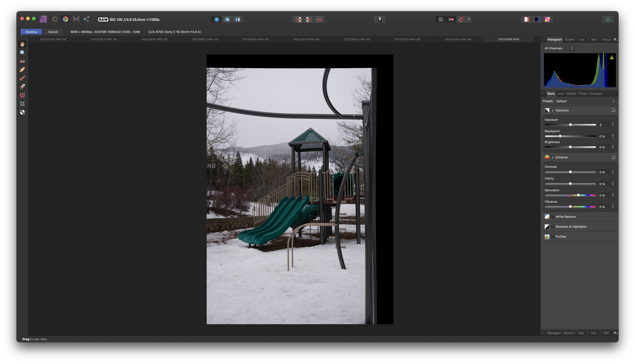Open the histogram panel options menu
This screenshot has width=635, height=364.
coord(615,40)
